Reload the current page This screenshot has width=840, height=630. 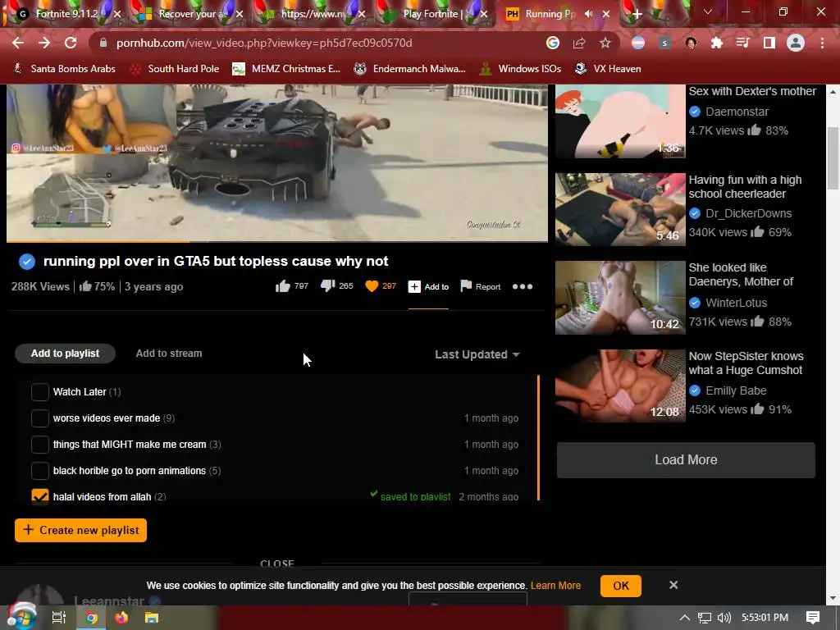pyautogui.click(x=71, y=43)
